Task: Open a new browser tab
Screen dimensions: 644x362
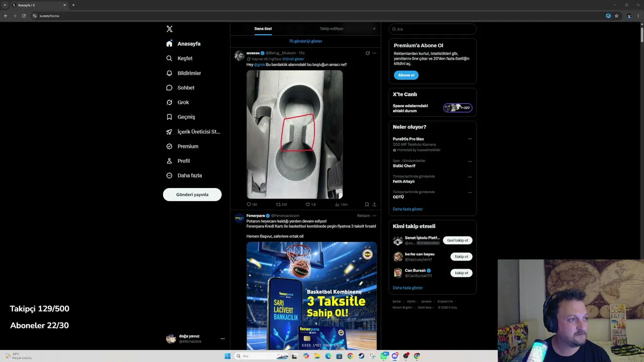Action: coord(73,5)
